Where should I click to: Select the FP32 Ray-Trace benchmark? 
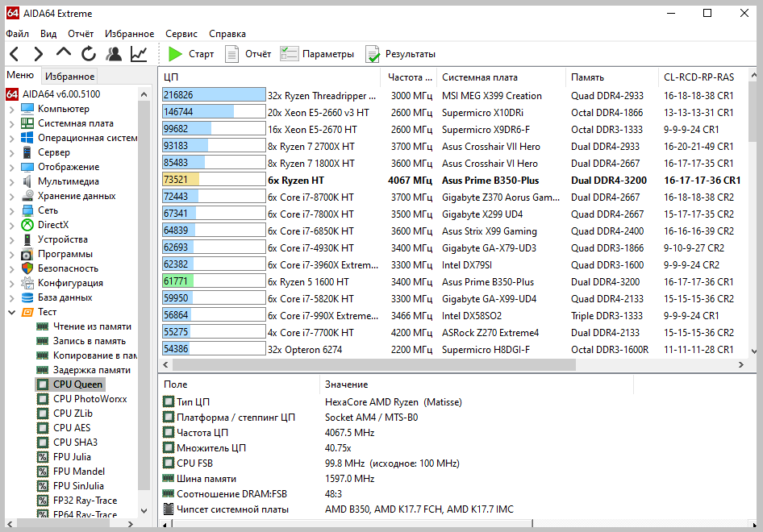point(85,501)
